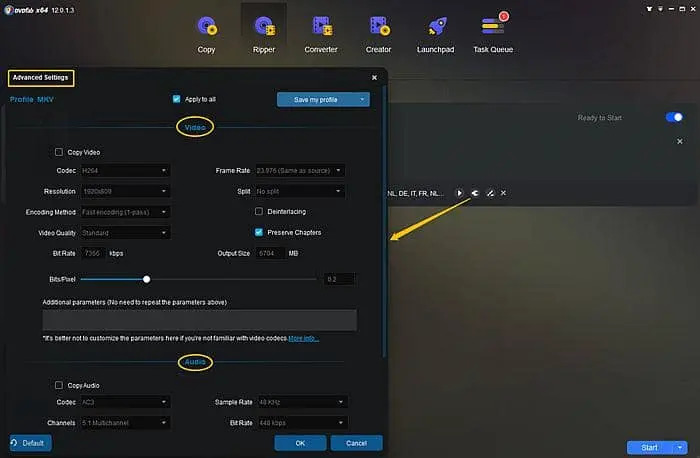The height and width of the screenshot is (458, 700).
Task: Open the Copy module
Action: click(206, 34)
